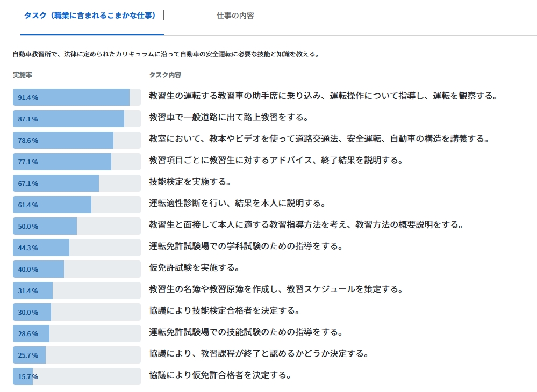Select the 78.6% implementation rate bar
Viewport: 537px width, 392px height.
(x=76, y=140)
